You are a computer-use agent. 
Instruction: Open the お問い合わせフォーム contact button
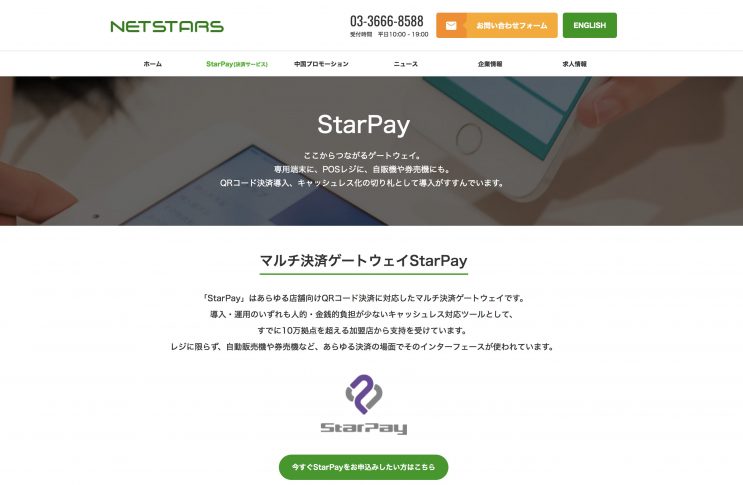(x=497, y=26)
